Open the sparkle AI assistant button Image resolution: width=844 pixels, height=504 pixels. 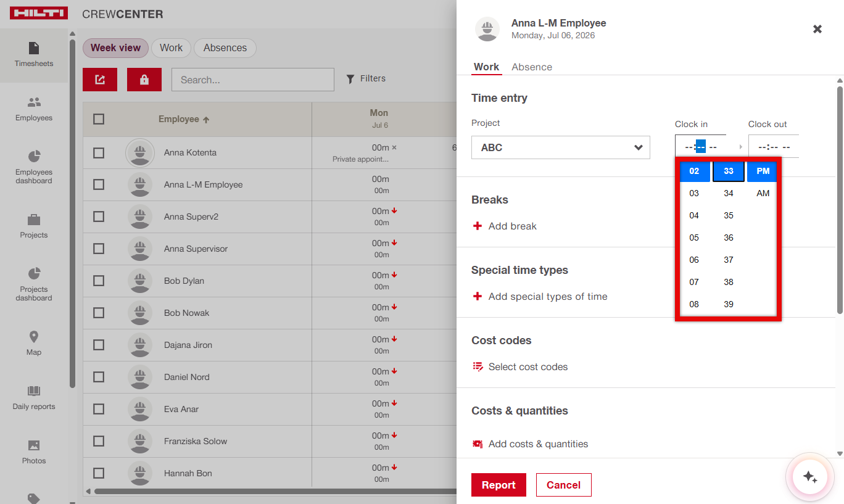[x=810, y=477]
